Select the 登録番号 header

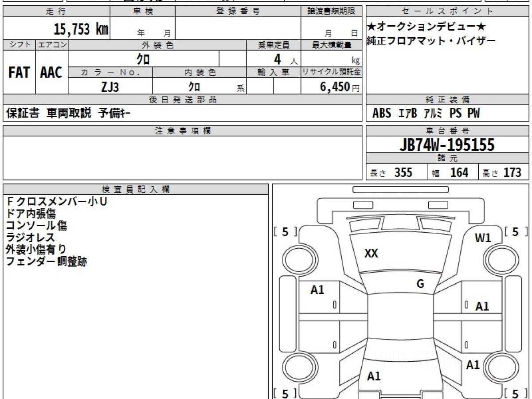click(x=238, y=12)
